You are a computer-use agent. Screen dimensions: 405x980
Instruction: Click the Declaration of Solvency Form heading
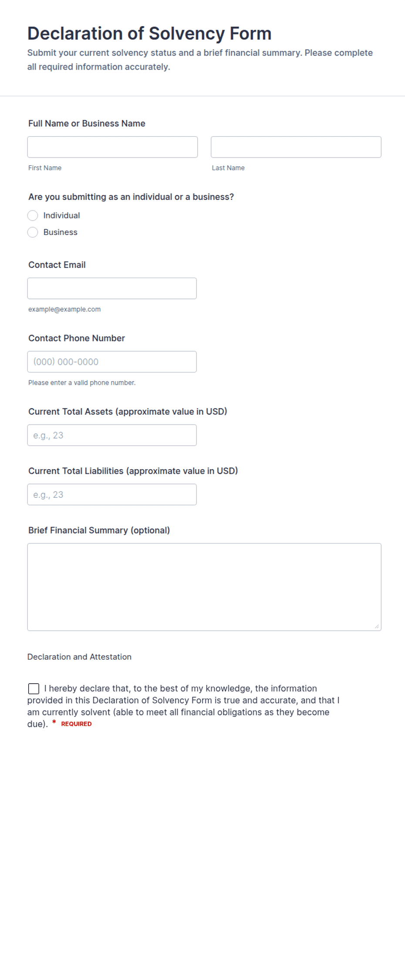[x=149, y=34]
